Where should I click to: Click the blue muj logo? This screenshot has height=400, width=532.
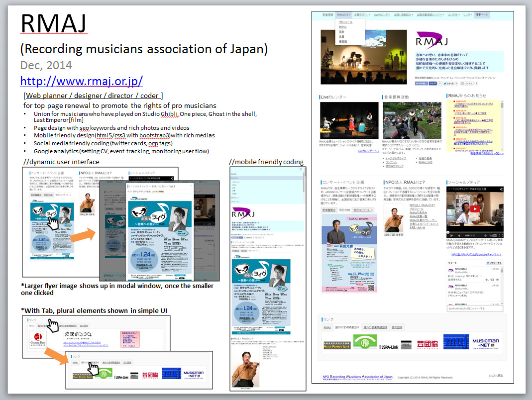[456, 342]
